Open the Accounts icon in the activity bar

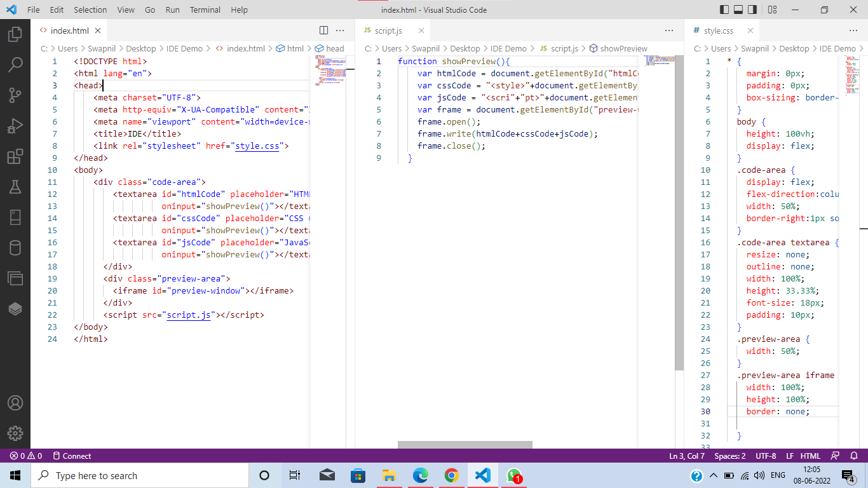15,403
